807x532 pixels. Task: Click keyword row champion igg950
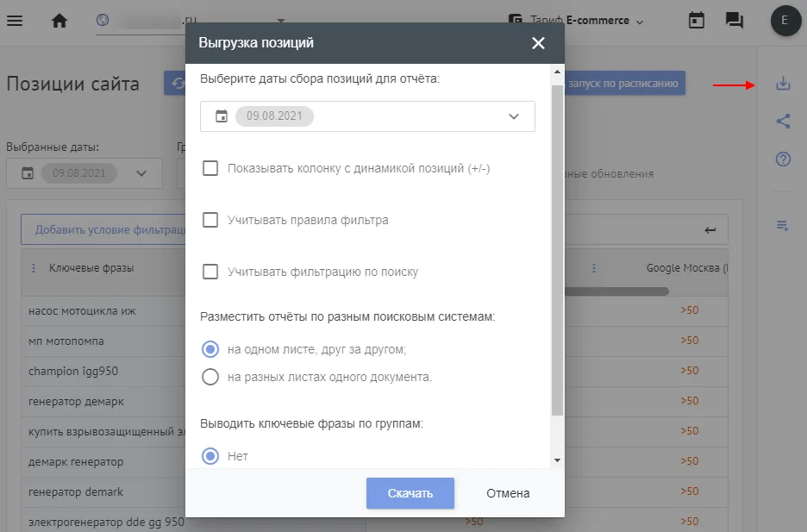[x=73, y=371]
